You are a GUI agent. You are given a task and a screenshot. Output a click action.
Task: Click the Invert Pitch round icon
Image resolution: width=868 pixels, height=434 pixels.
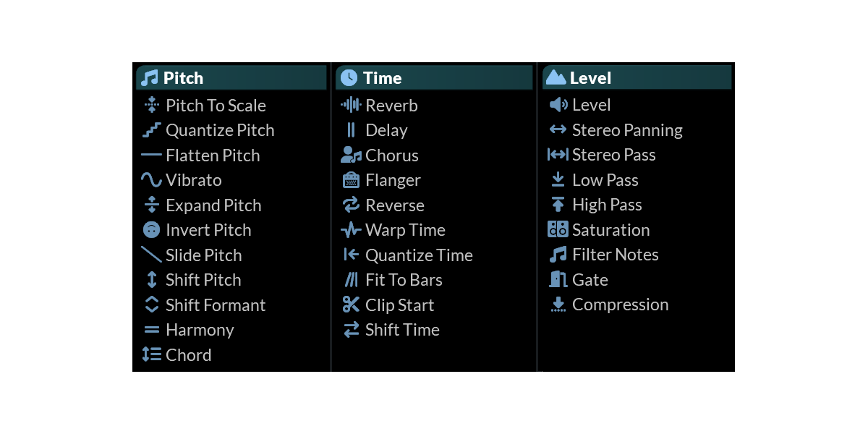[151, 230]
